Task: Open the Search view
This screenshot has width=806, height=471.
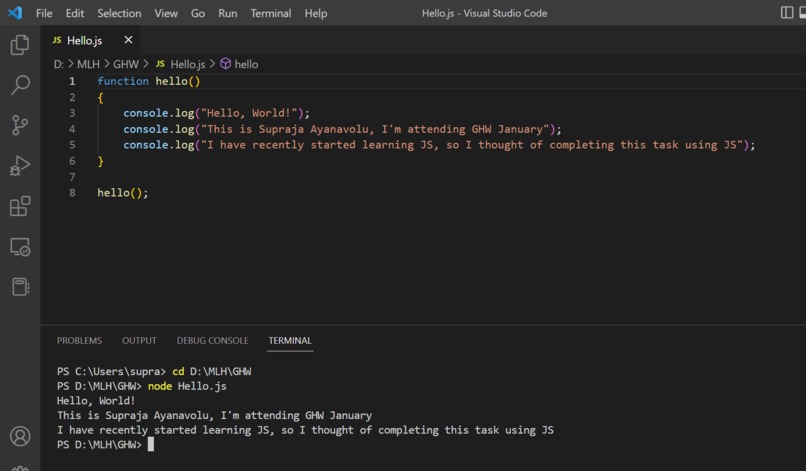Action: tap(20, 85)
